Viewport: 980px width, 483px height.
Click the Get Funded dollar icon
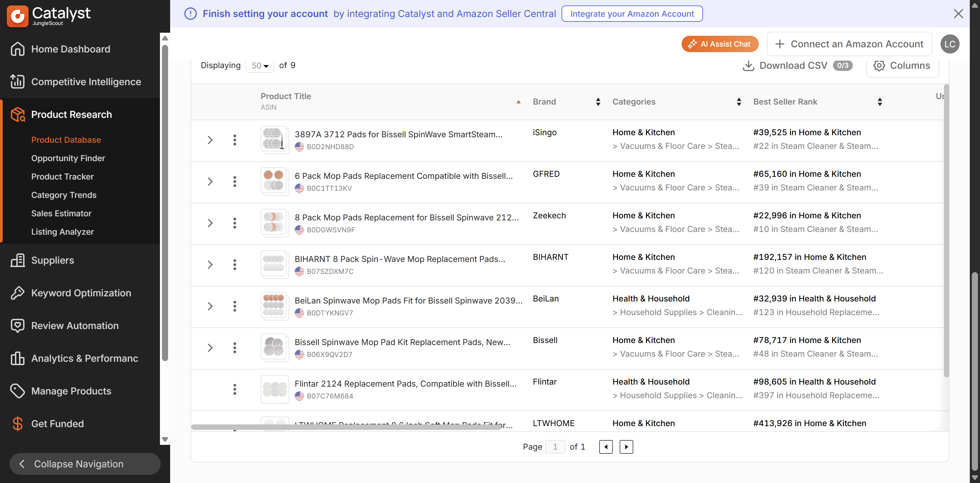point(17,424)
